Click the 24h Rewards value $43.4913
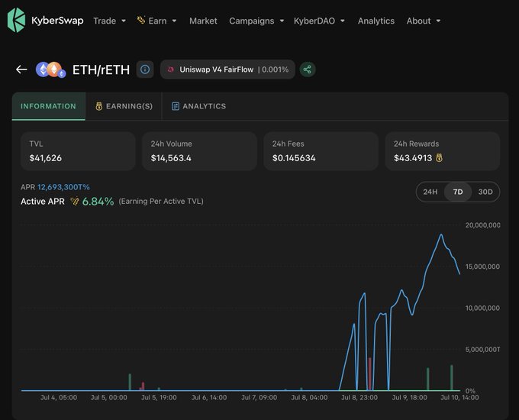This screenshot has height=420, width=519. 413,158
